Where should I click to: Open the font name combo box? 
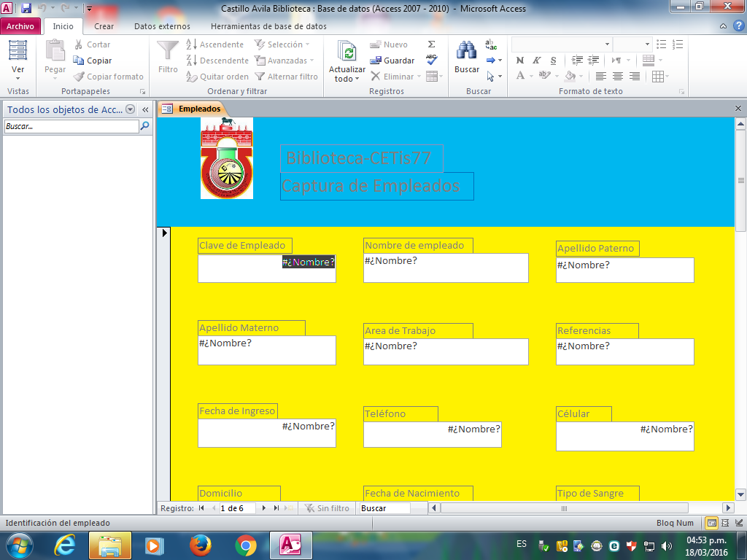562,44
